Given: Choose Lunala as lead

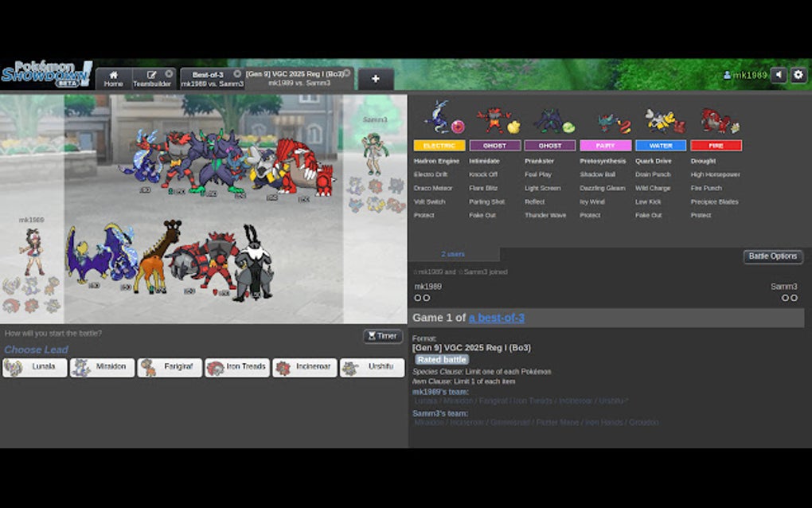Looking at the screenshot, I should [x=35, y=367].
